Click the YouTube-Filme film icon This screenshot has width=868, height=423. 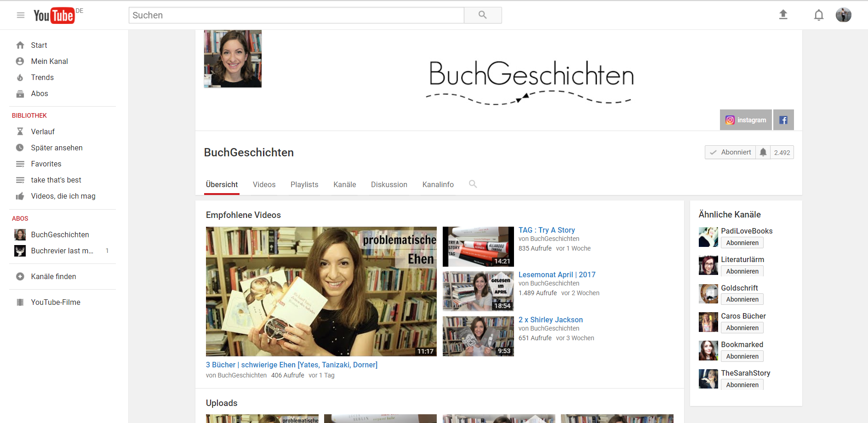20,302
